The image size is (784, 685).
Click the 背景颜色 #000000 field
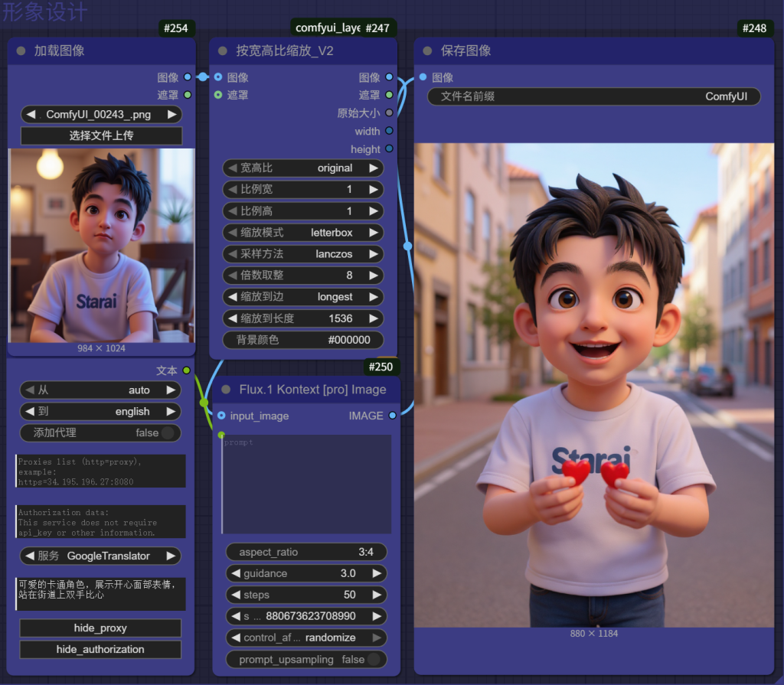303,340
